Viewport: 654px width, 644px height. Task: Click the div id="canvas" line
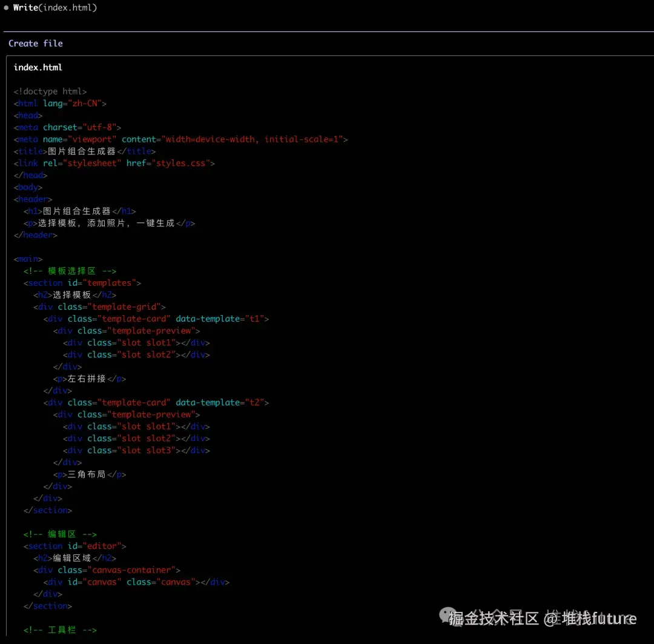tap(136, 582)
